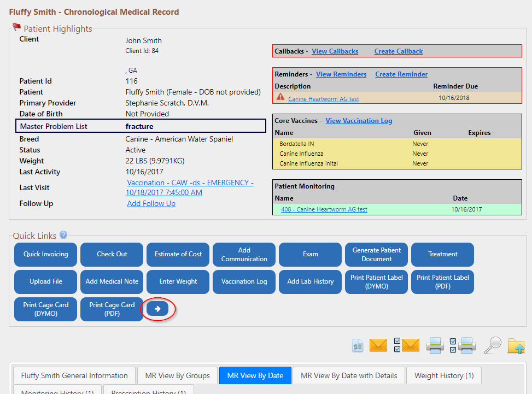Click the Check Out button
This screenshot has height=394, width=532.
[x=112, y=254]
